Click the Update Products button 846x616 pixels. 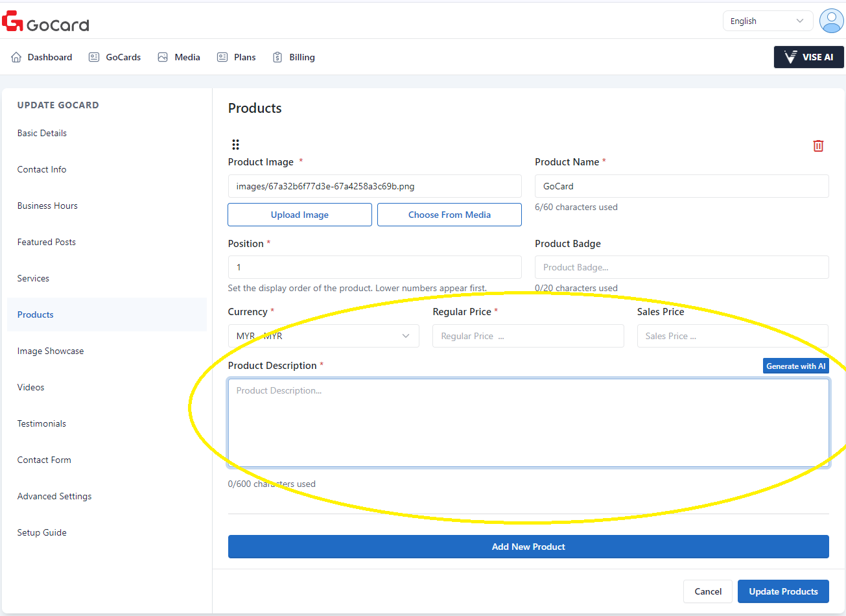pyautogui.click(x=782, y=591)
